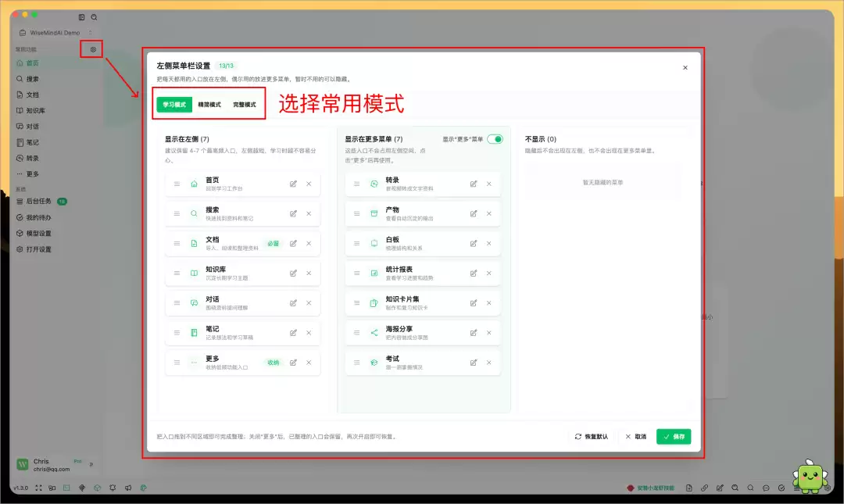Click the 转录 transcription icon in modal list
Image resolution: width=844 pixels, height=504 pixels.
pos(374,184)
